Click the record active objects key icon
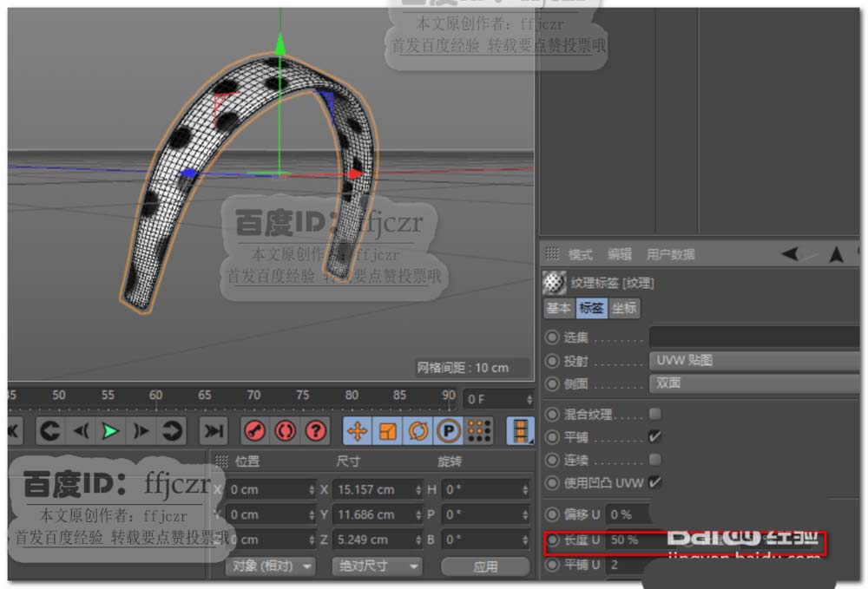Screen dimensions: 868x589 pos(254,431)
